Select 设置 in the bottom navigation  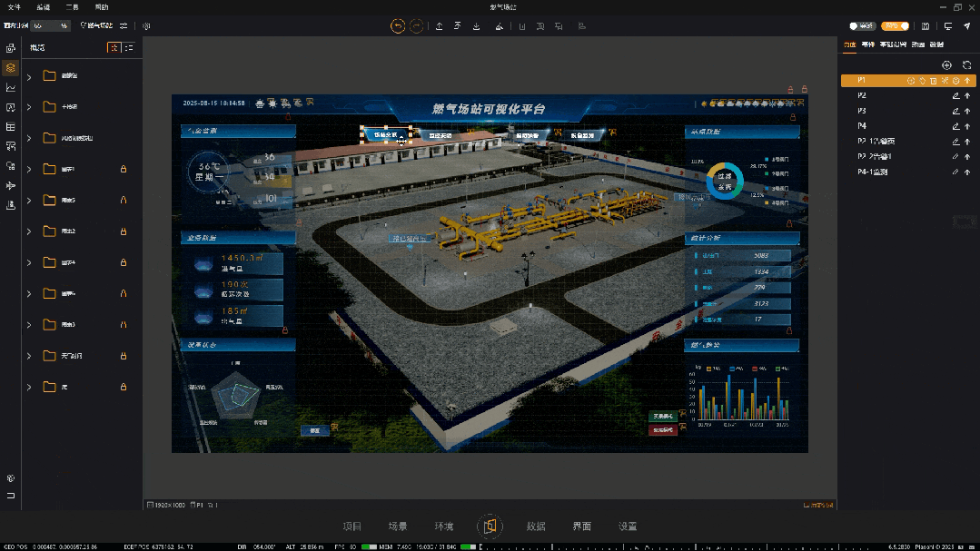[x=628, y=526]
